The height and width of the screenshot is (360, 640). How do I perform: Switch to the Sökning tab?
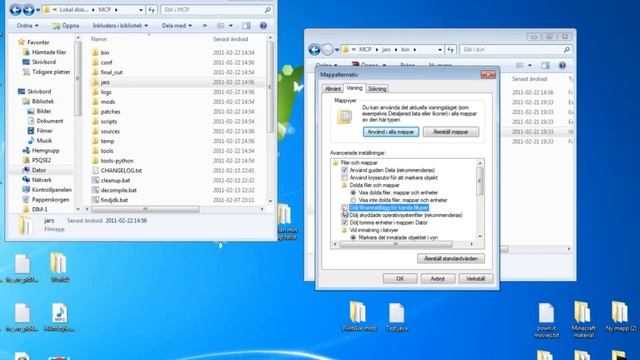pyautogui.click(x=377, y=89)
